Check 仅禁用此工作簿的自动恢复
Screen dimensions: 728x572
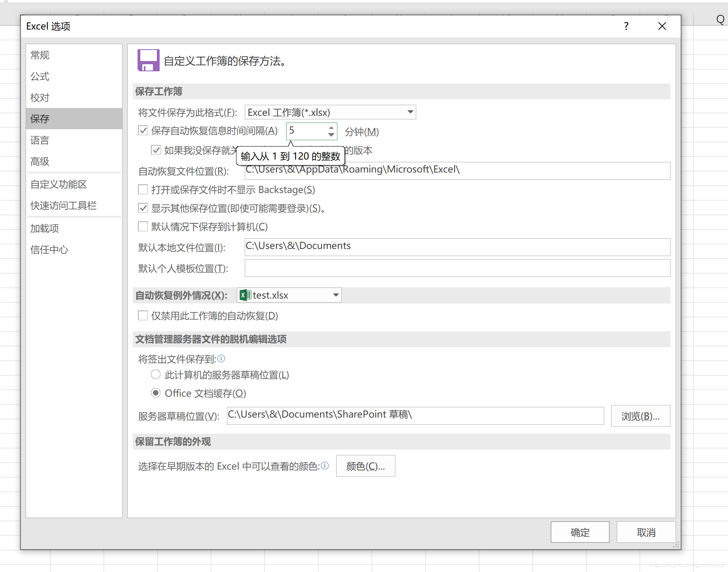pos(143,316)
